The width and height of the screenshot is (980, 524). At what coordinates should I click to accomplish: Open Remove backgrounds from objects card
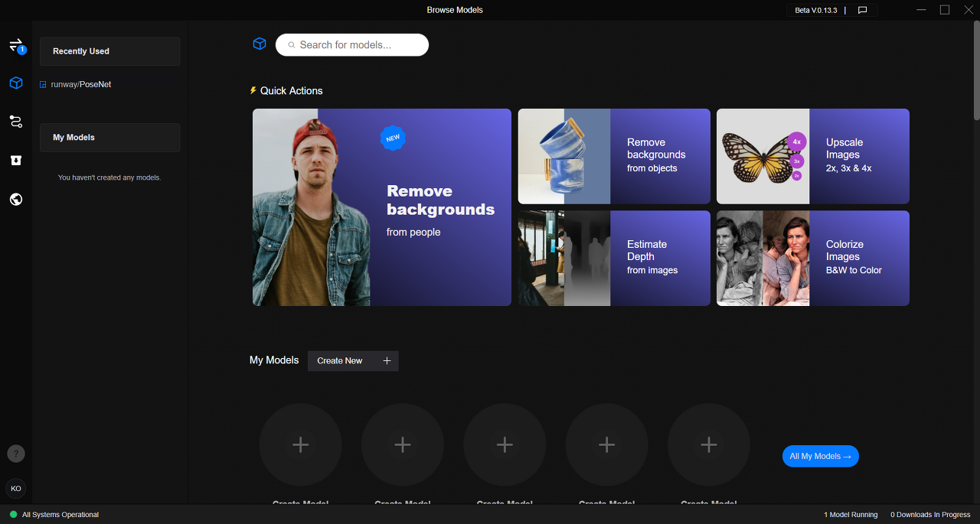click(614, 156)
